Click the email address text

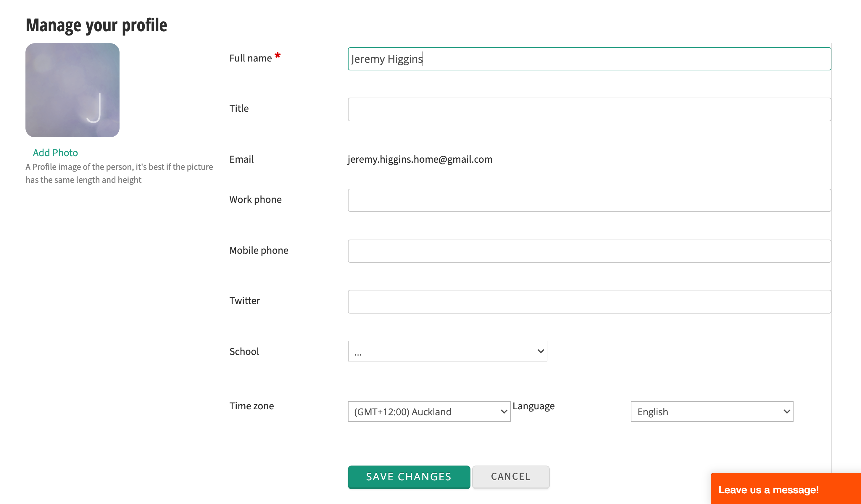pos(420,159)
